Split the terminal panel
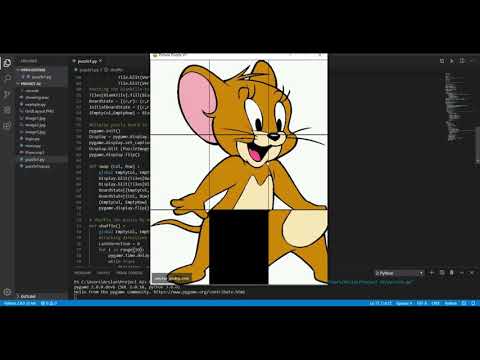The image size is (480, 360). pos(442,273)
